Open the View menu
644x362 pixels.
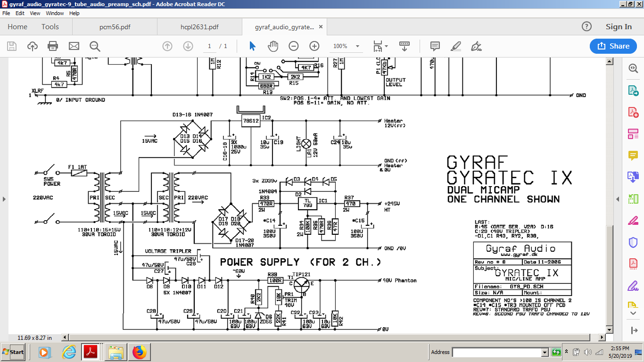pos(35,13)
